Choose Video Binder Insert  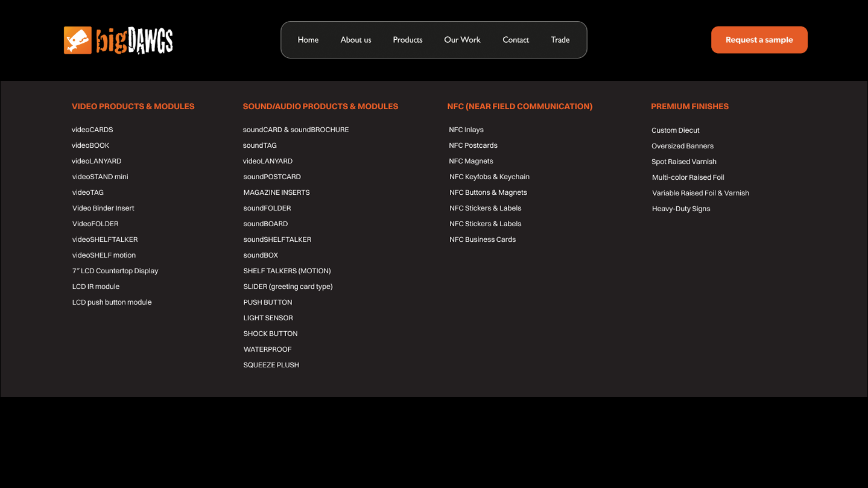coord(103,208)
